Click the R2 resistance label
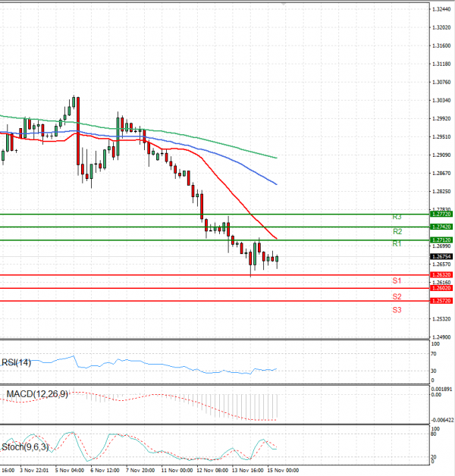 [x=397, y=231]
